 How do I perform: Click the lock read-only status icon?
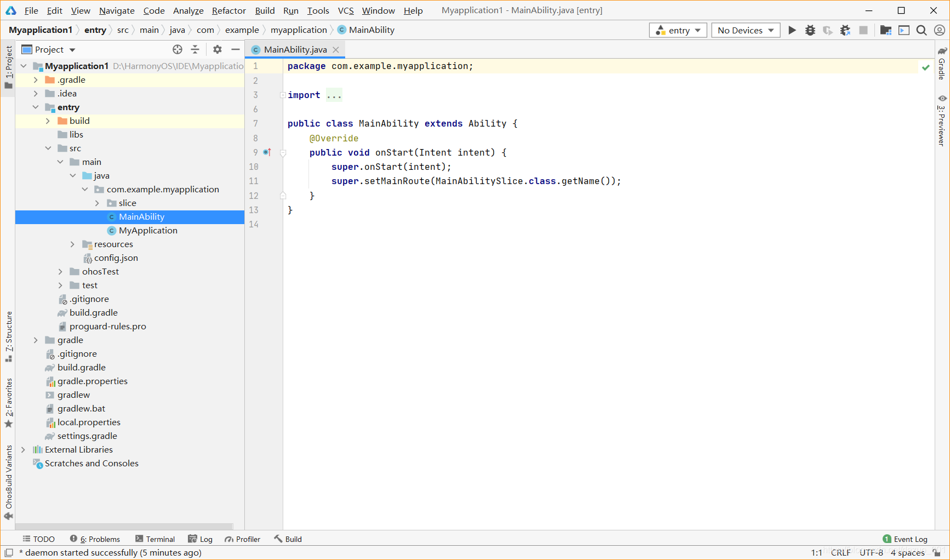tap(937, 553)
